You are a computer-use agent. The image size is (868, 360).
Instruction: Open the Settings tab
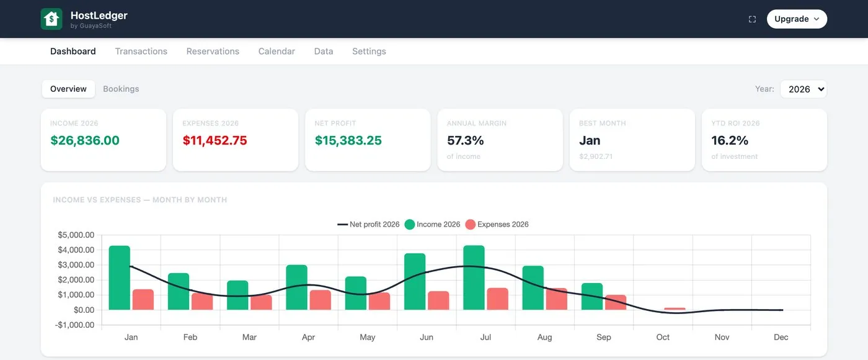[x=369, y=52]
